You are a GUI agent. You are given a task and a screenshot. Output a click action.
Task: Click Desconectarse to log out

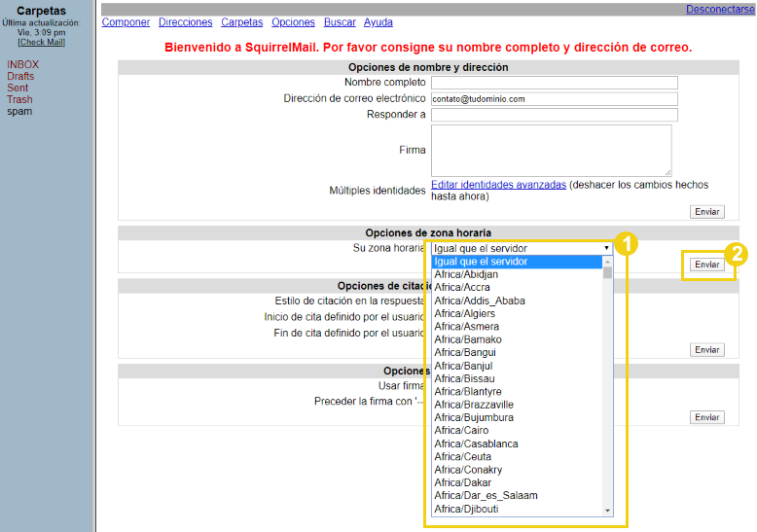[x=720, y=9]
